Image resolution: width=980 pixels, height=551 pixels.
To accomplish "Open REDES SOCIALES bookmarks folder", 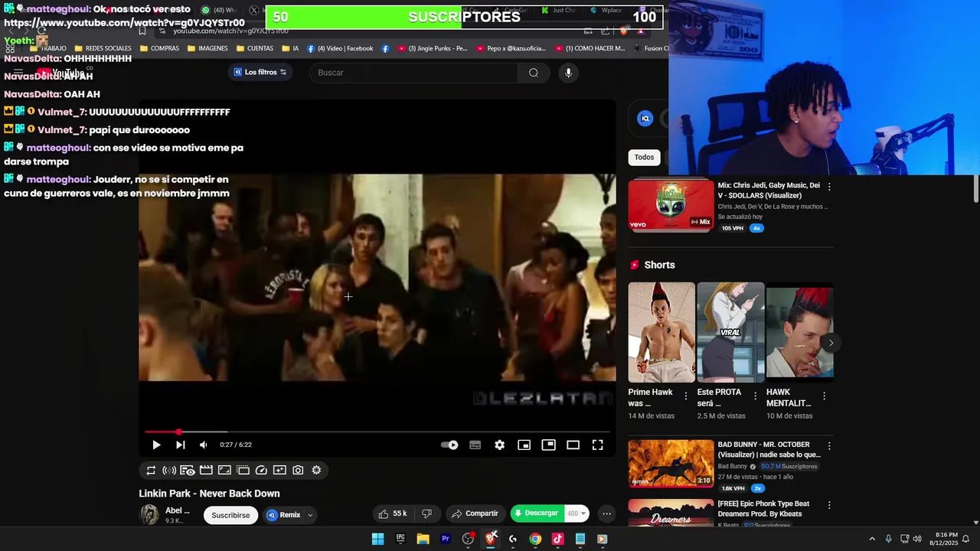I will 103,48.
